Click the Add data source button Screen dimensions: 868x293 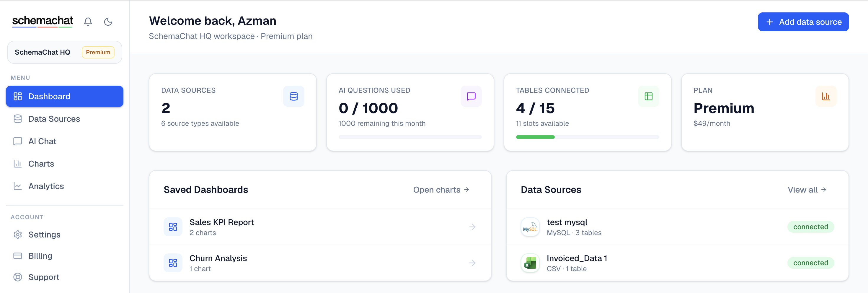pos(803,22)
